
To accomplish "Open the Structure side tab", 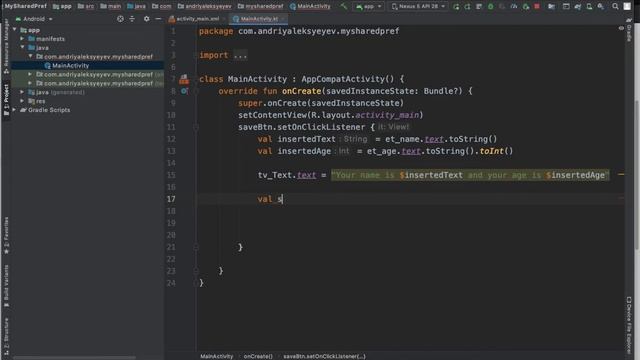I will (x=6, y=336).
